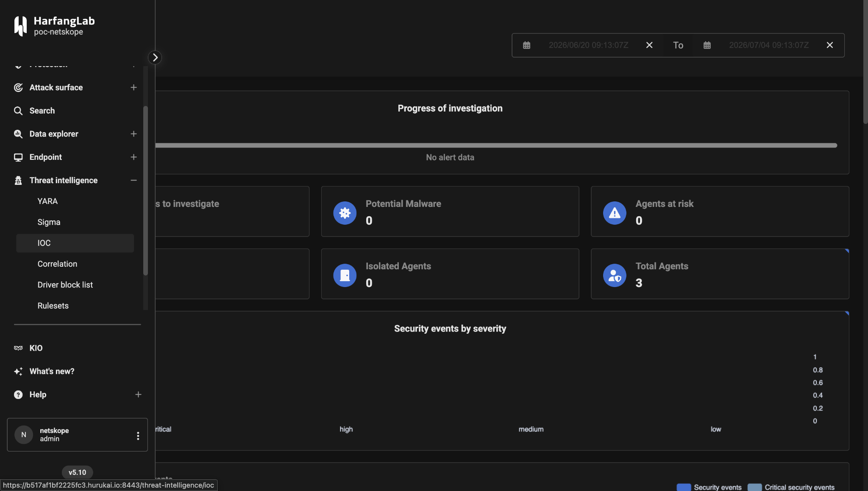Click the 'Security events by severity' heading
Viewport: 868px width, 491px height.
(450, 329)
